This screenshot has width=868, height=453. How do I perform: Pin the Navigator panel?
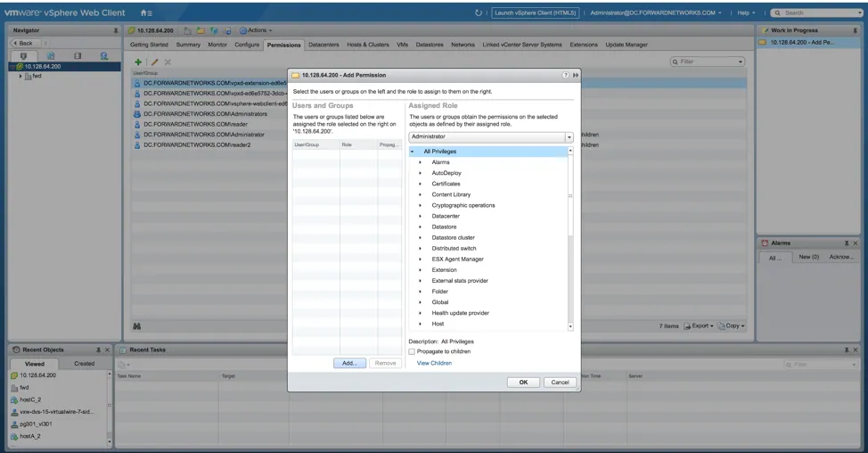click(x=116, y=30)
